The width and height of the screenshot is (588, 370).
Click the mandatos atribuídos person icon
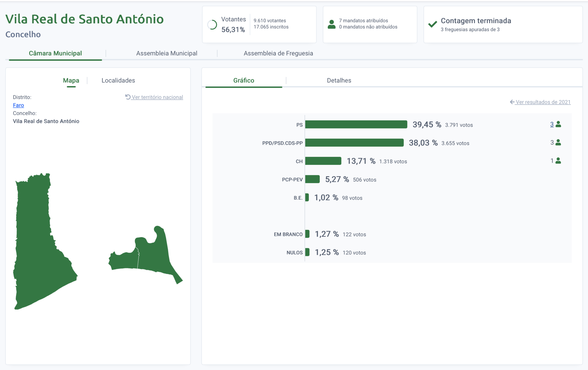coord(331,24)
